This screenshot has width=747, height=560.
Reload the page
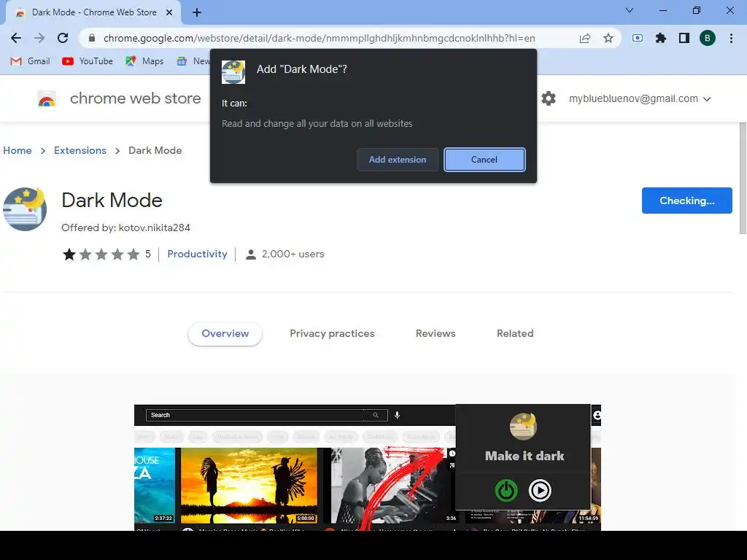(63, 38)
